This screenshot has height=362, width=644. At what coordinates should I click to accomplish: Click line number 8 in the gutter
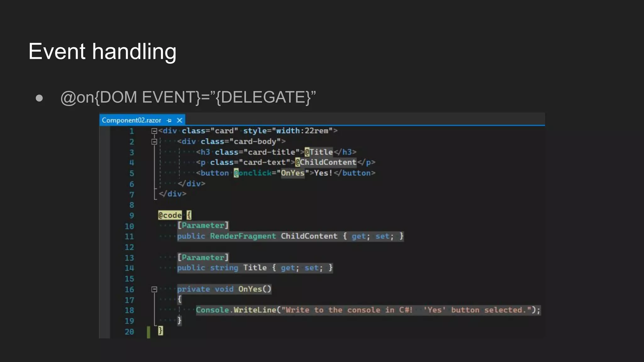coord(131,205)
